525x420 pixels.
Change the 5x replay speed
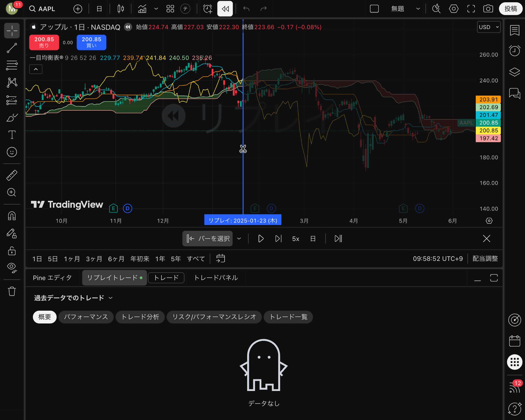295,239
